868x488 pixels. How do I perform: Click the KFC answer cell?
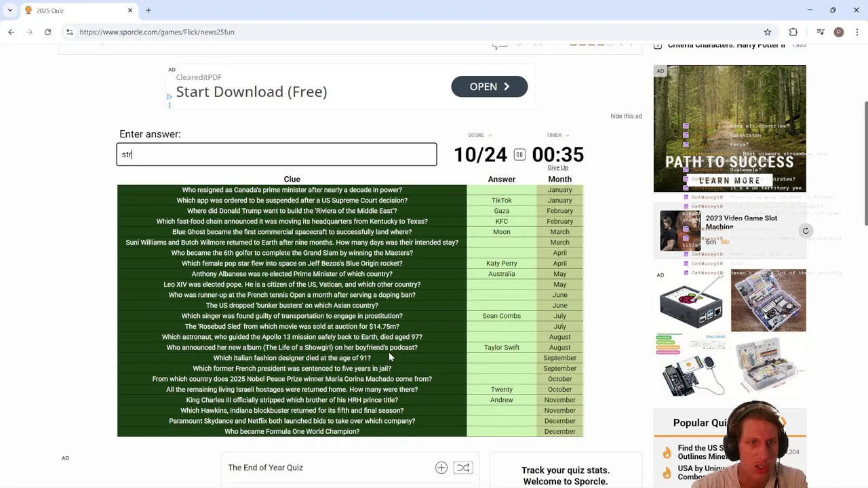(x=502, y=222)
